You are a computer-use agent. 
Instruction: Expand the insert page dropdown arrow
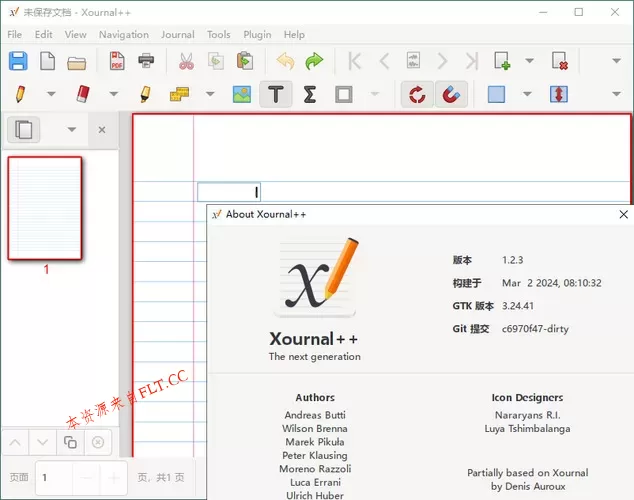pyautogui.click(x=529, y=61)
